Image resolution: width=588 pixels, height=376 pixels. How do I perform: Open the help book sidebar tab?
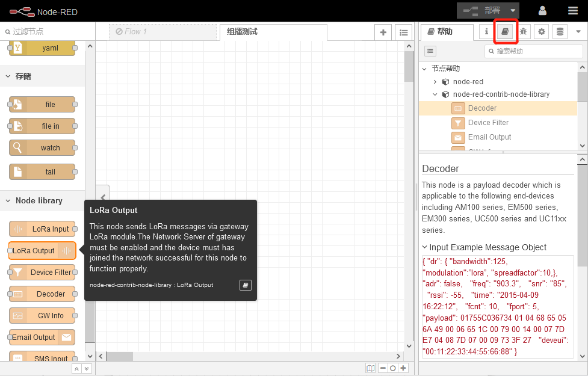point(505,31)
